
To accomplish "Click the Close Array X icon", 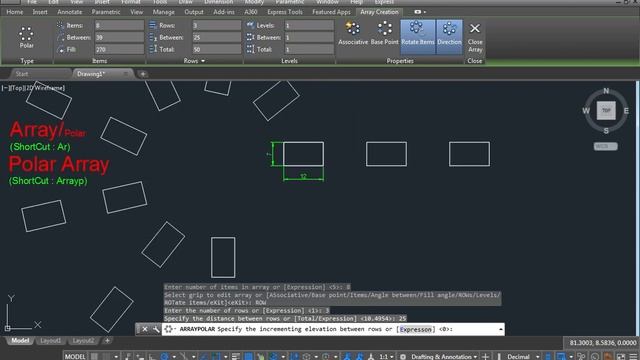I will point(475,28).
